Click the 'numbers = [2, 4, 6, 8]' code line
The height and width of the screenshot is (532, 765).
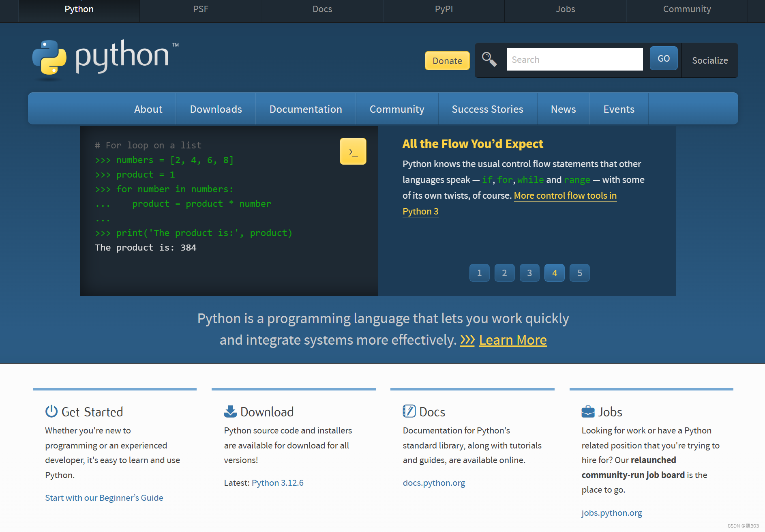click(164, 160)
